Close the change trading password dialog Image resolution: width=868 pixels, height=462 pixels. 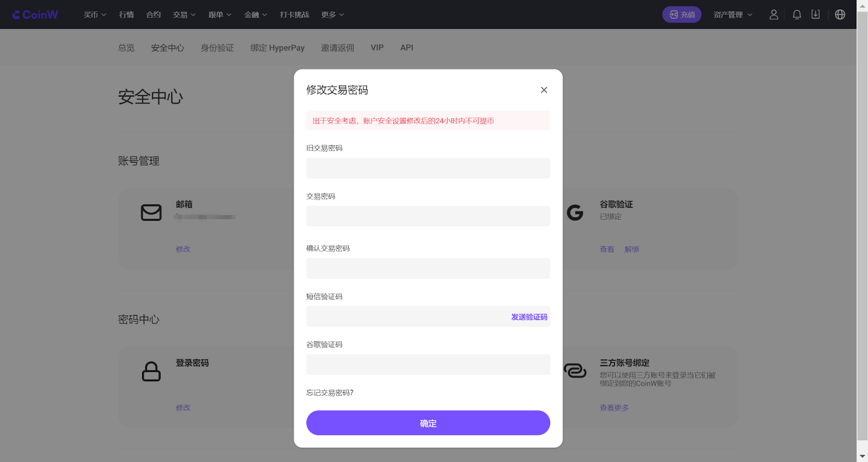click(x=544, y=90)
